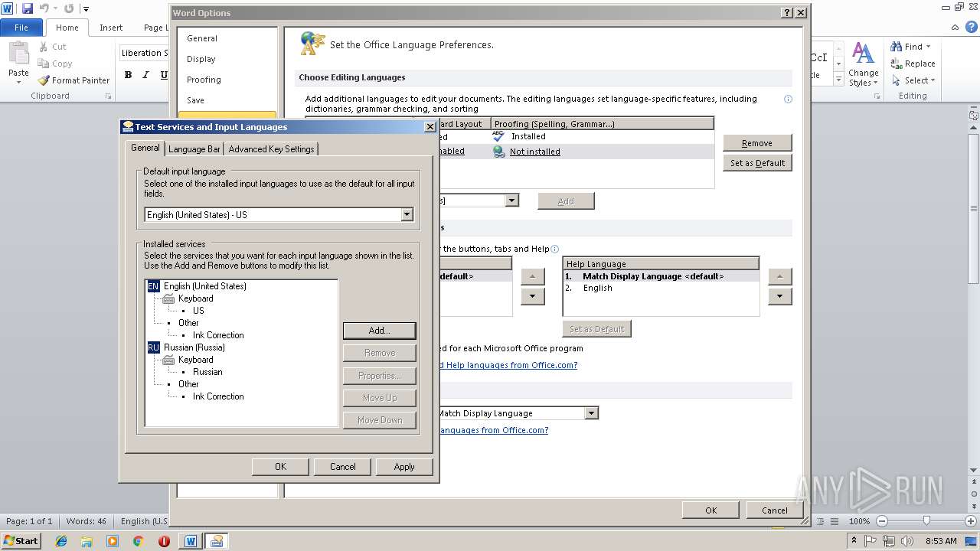
Task: Select Russian (Russia) in services tree
Action: click(194, 347)
